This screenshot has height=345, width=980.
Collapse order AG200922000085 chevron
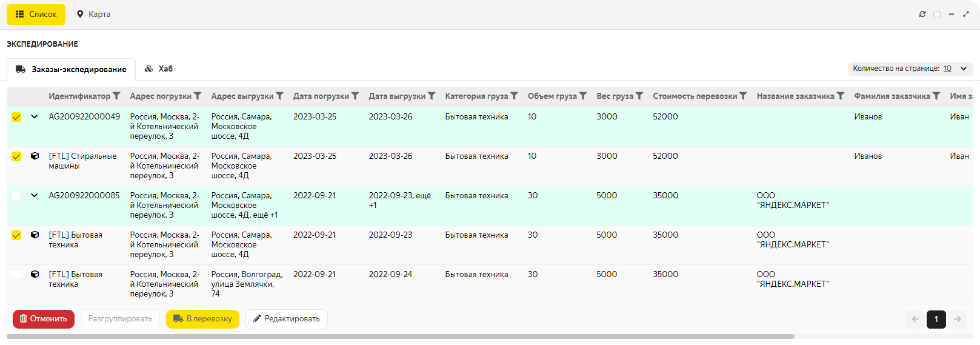point(35,195)
